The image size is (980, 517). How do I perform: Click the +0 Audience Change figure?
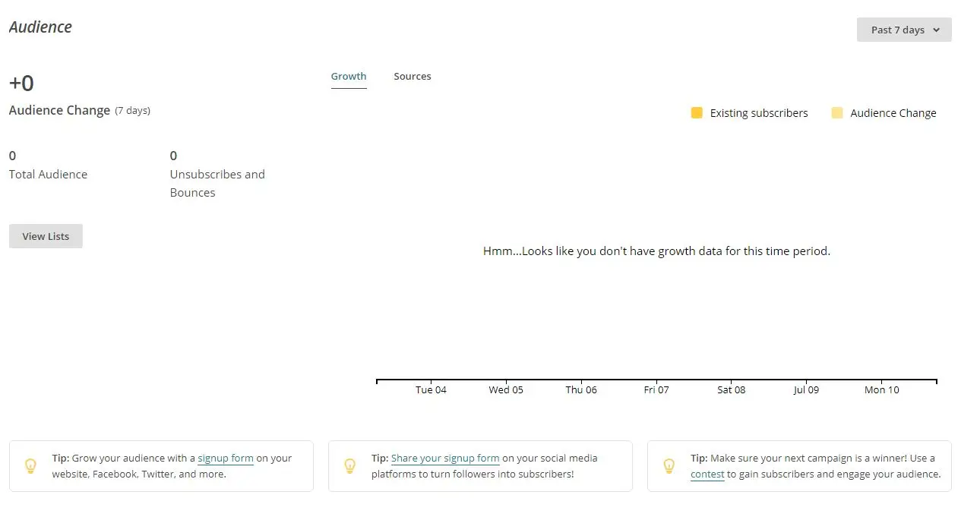21,83
